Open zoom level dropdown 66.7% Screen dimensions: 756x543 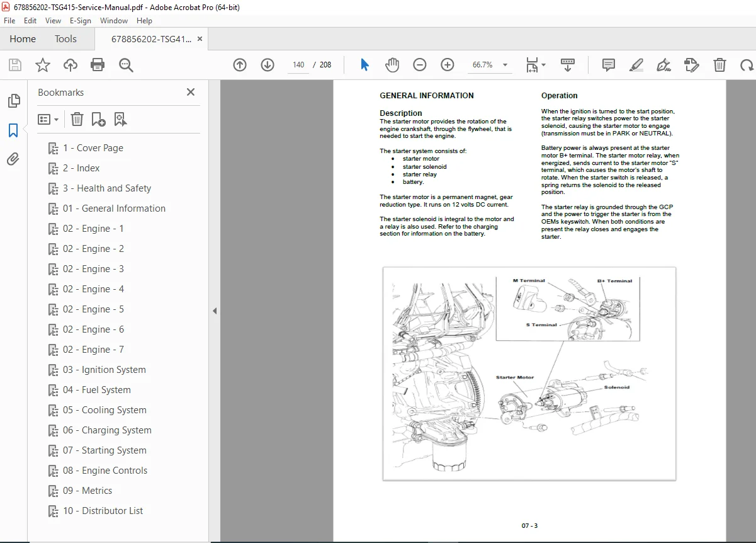[x=490, y=65]
